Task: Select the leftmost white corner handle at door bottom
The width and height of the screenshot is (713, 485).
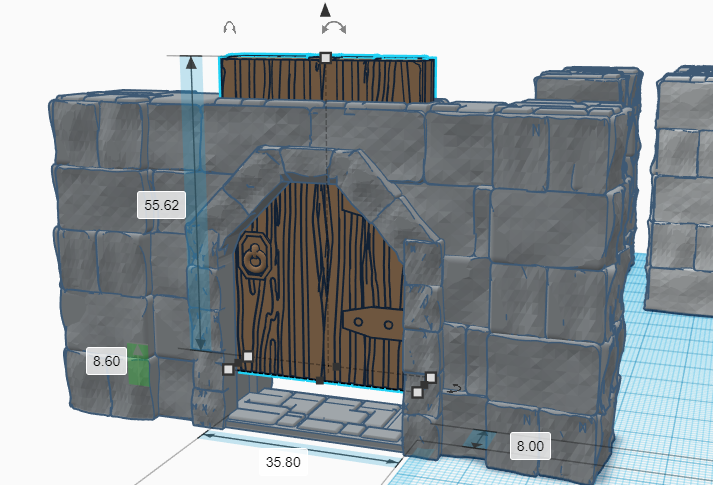Action: coord(228,369)
